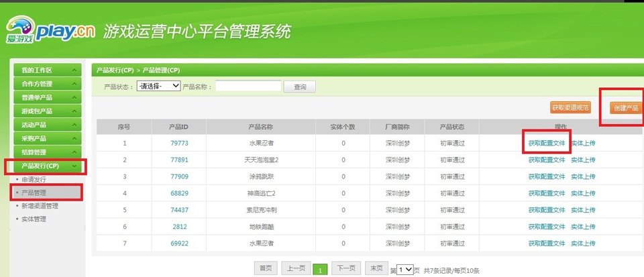Click 获取配置文件 for 天天泡泡堂2
Viewport: 644px width, 277px height.
pos(547,160)
